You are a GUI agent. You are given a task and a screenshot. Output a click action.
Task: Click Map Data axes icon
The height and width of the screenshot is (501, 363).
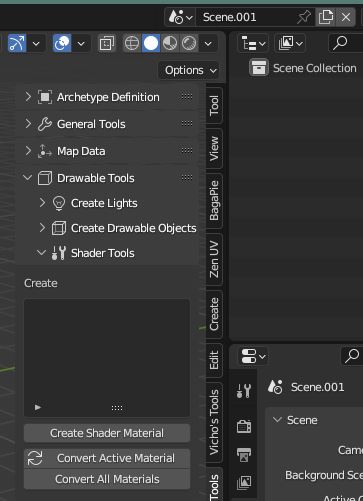[x=45, y=151]
